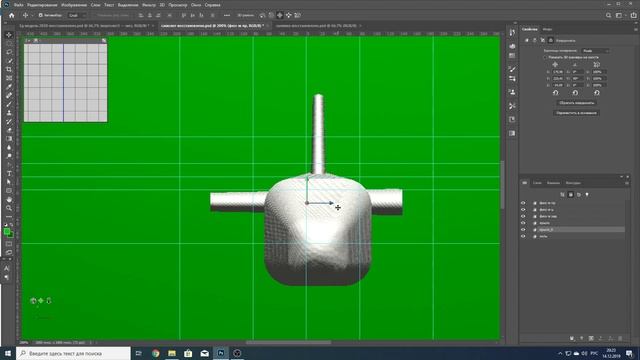
Task: Select the Eyedropper tool
Action: (x=9, y=87)
